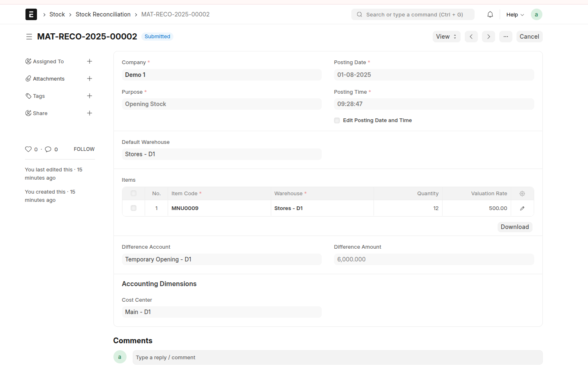Open the ellipsis options menu
Screen dimensions: 588x379
tap(505, 36)
